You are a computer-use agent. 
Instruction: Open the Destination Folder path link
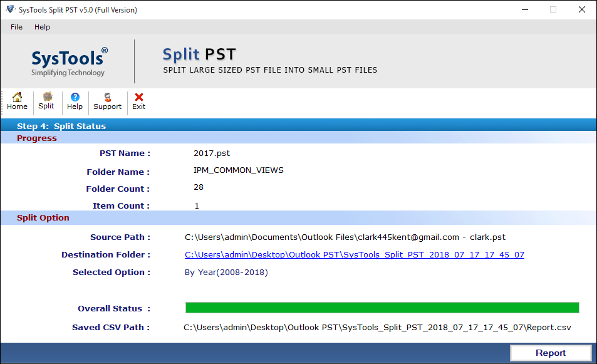point(355,254)
